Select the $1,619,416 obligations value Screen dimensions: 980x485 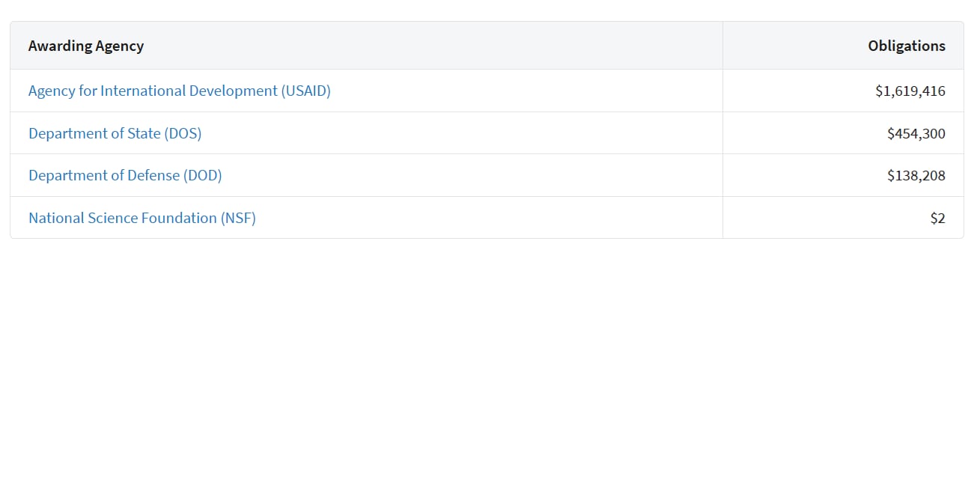pos(910,91)
